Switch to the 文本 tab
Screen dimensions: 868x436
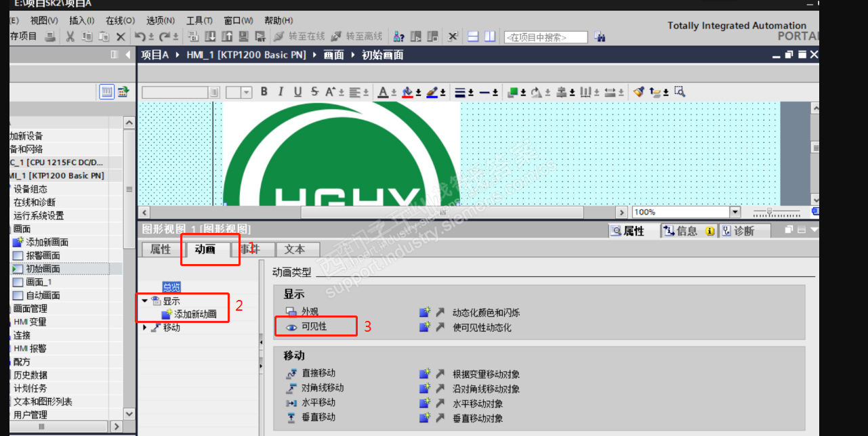pyautogui.click(x=295, y=249)
